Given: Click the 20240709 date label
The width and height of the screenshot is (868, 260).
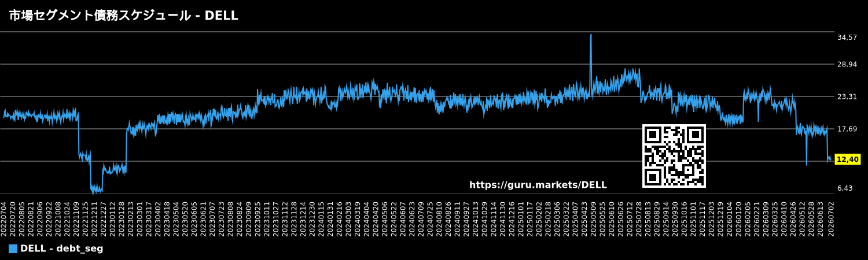Looking at the screenshot, I should pyautogui.click(x=421, y=218).
